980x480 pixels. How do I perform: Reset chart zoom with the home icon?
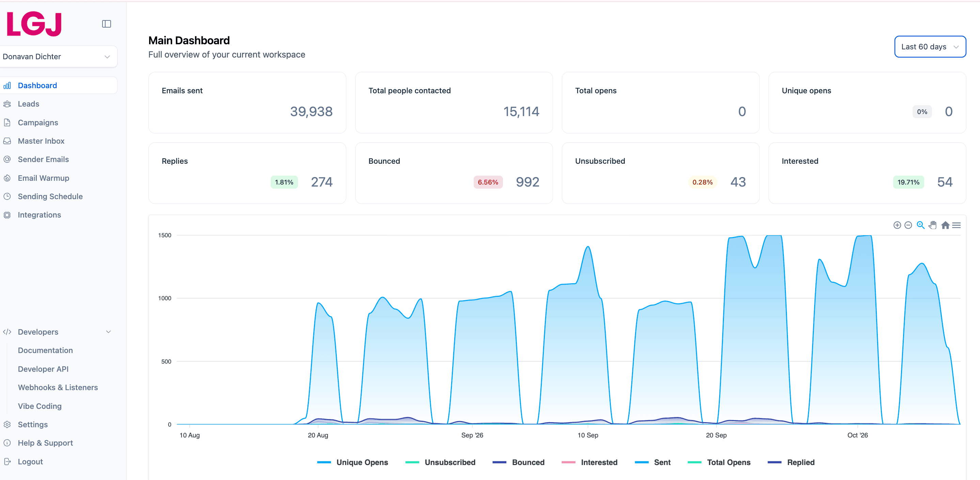point(945,225)
